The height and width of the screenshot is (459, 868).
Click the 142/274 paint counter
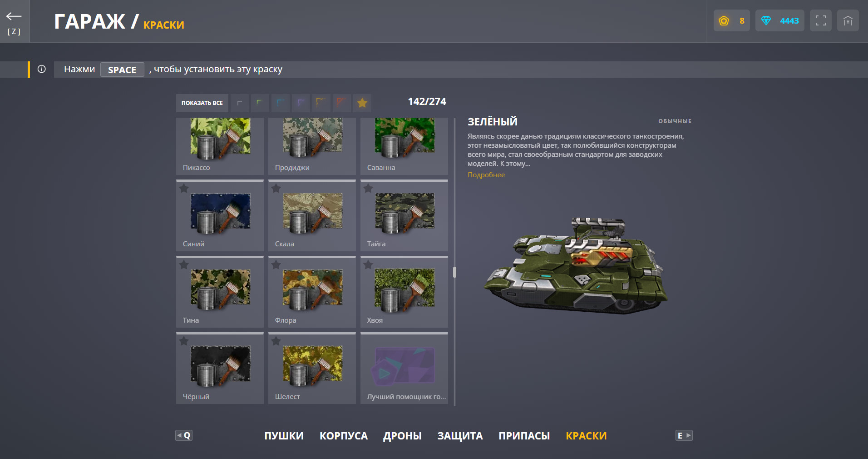pyautogui.click(x=427, y=102)
